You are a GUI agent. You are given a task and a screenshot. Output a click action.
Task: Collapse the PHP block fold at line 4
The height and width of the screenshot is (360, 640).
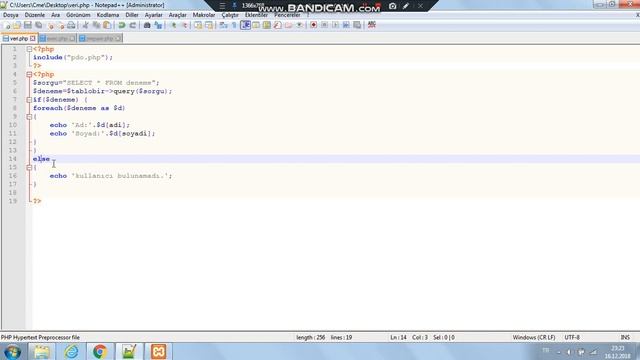29,74
